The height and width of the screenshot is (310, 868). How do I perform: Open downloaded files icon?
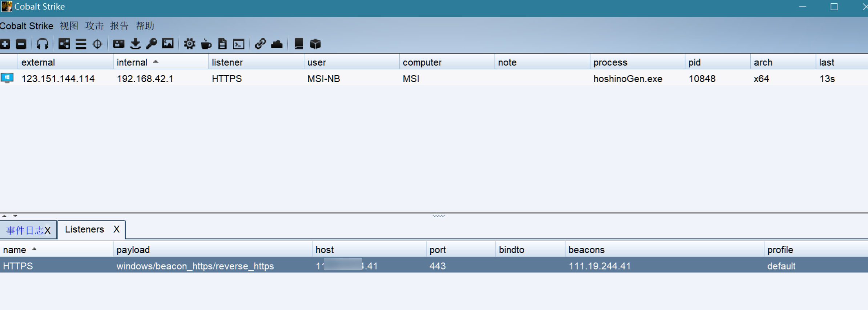coord(135,44)
